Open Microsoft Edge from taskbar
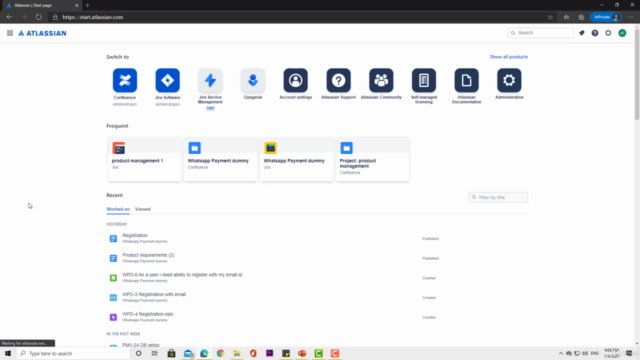 pos(204,353)
